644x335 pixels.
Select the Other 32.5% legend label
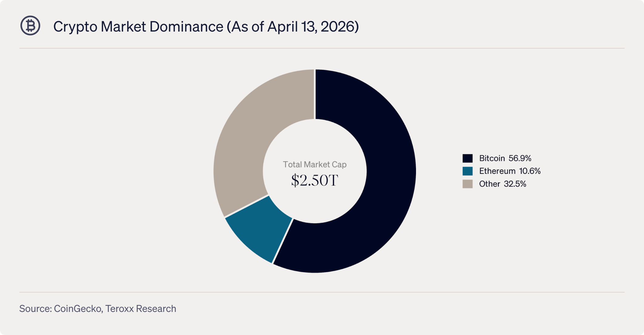pos(502,184)
